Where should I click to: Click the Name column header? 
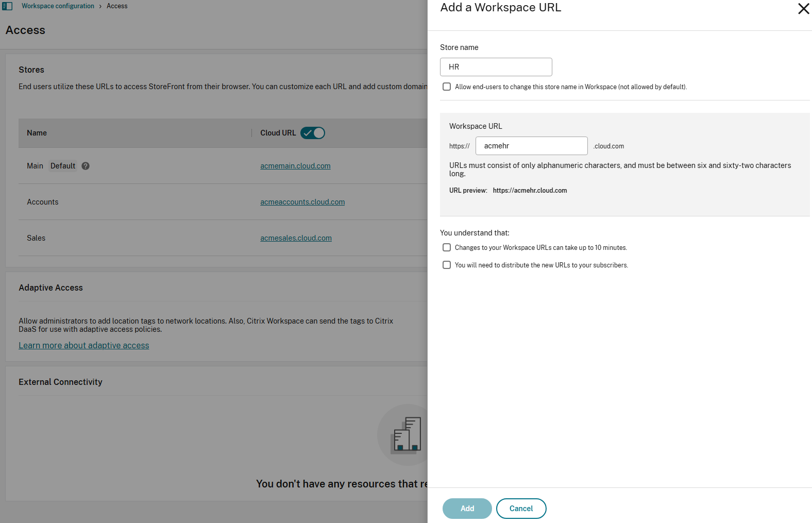click(x=37, y=133)
